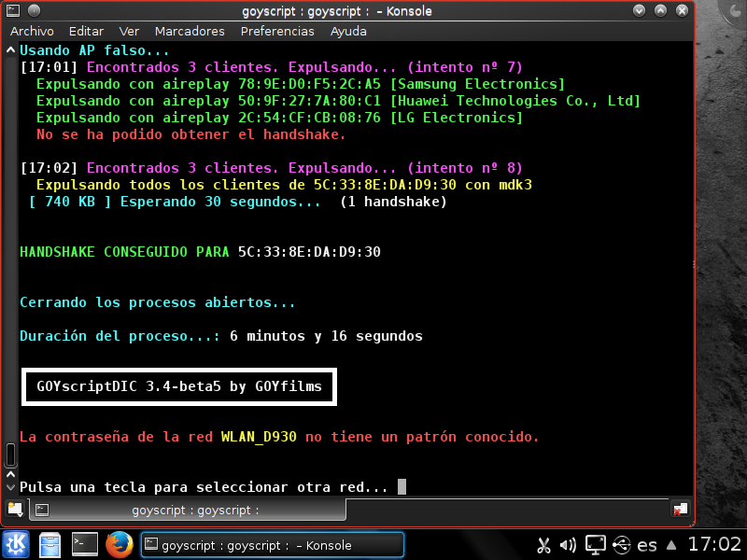Open Klipper clipboard tool in the system tray
The image size is (747, 560).
click(544, 545)
